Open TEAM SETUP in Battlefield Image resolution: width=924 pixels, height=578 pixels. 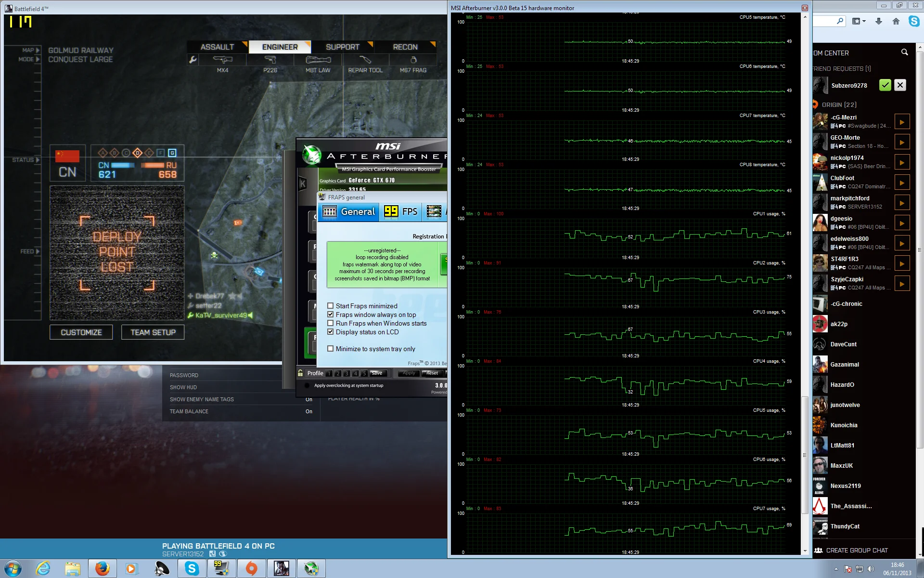pyautogui.click(x=153, y=332)
